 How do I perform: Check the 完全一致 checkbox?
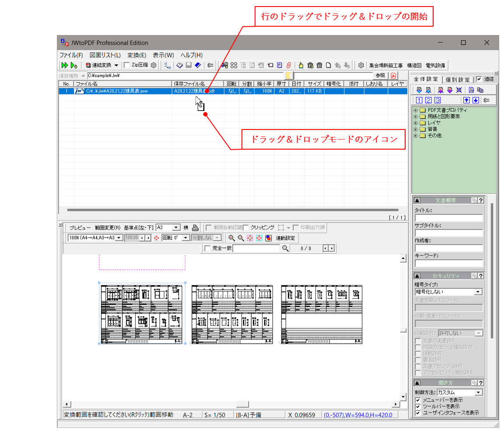(x=207, y=248)
